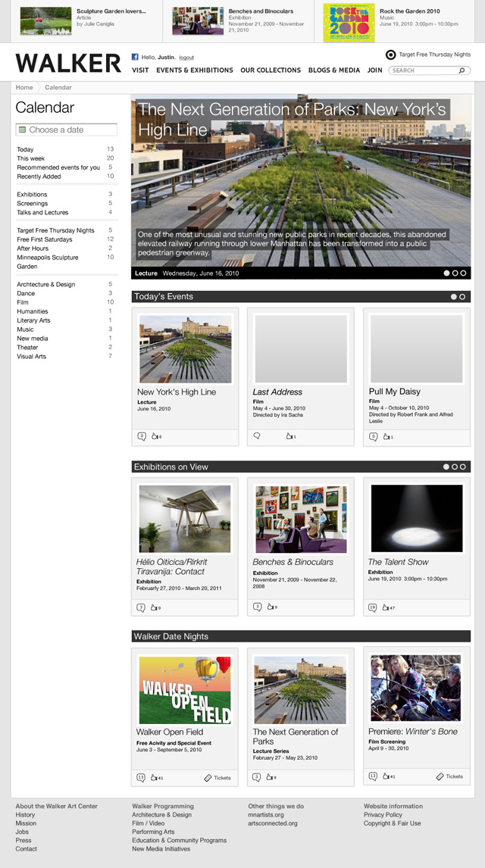
Task: Select the first hero slideshow dot
Action: coord(446,273)
